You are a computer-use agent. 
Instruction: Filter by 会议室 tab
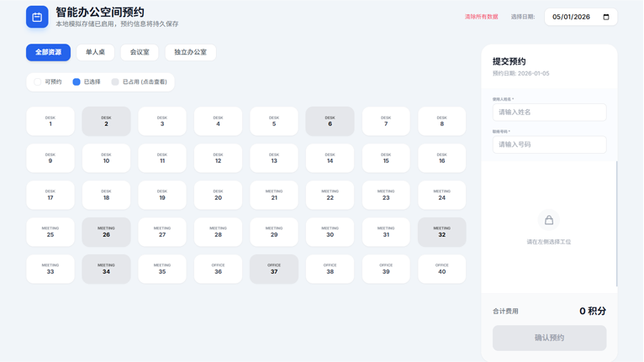pos(140,52)
